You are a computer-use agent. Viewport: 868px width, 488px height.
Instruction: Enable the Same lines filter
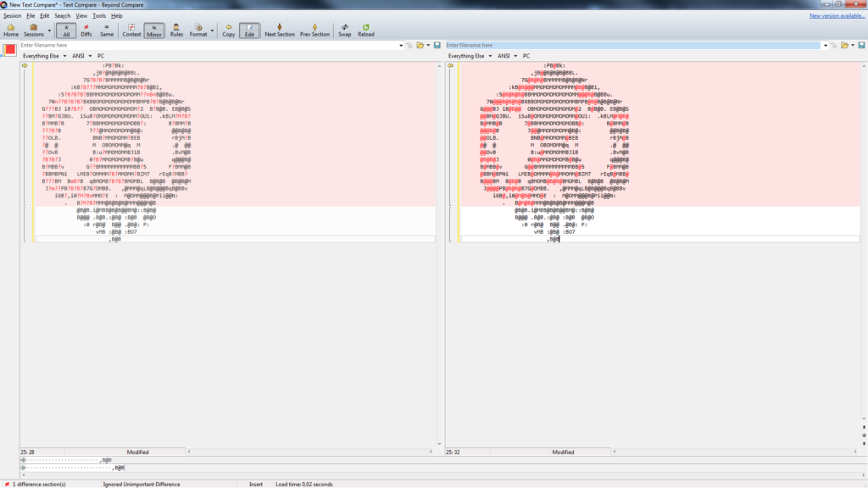[x=107, y=30]
